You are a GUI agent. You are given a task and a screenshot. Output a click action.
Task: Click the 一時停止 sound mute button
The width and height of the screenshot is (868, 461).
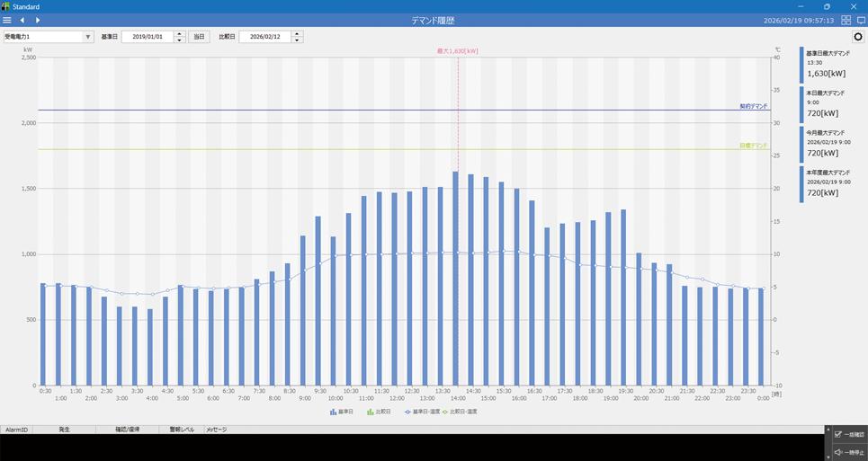click(848, 452)
